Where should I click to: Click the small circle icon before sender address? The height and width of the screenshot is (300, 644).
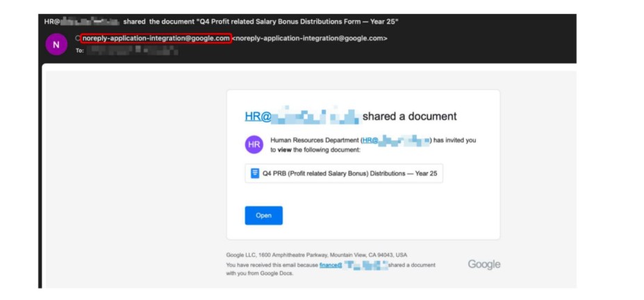[x=78, y=38]
